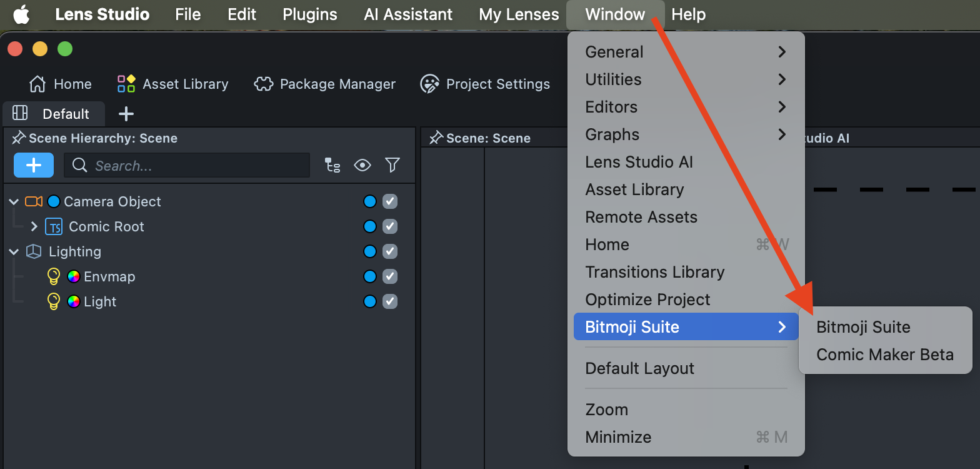Toggle the visibility eye icon in hierarchy
980x469 pixels.
362,165
